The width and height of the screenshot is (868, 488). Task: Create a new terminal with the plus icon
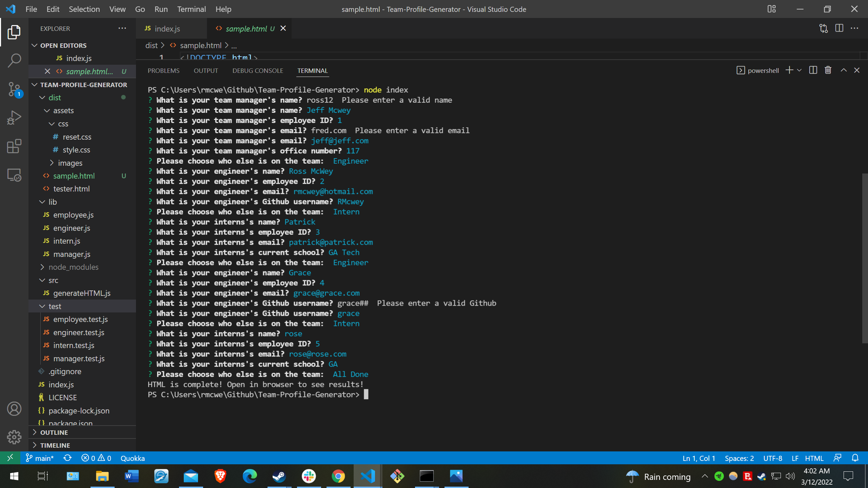(789, 70)
